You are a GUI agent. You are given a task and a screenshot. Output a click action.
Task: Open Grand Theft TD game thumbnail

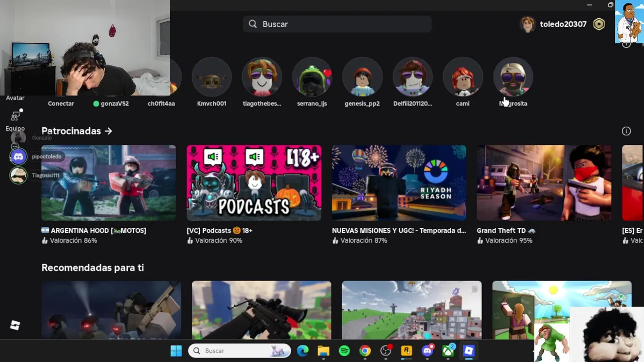click(x=544, y=183)
